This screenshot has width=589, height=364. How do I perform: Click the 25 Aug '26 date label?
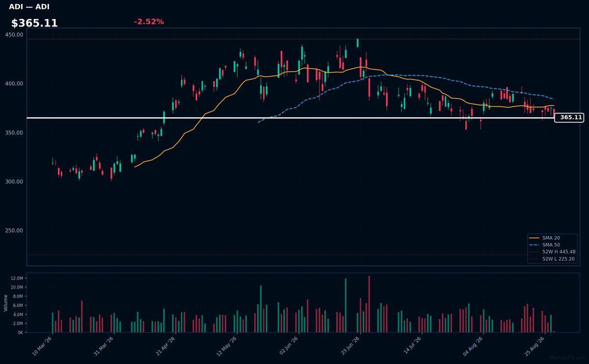(535, 346)
